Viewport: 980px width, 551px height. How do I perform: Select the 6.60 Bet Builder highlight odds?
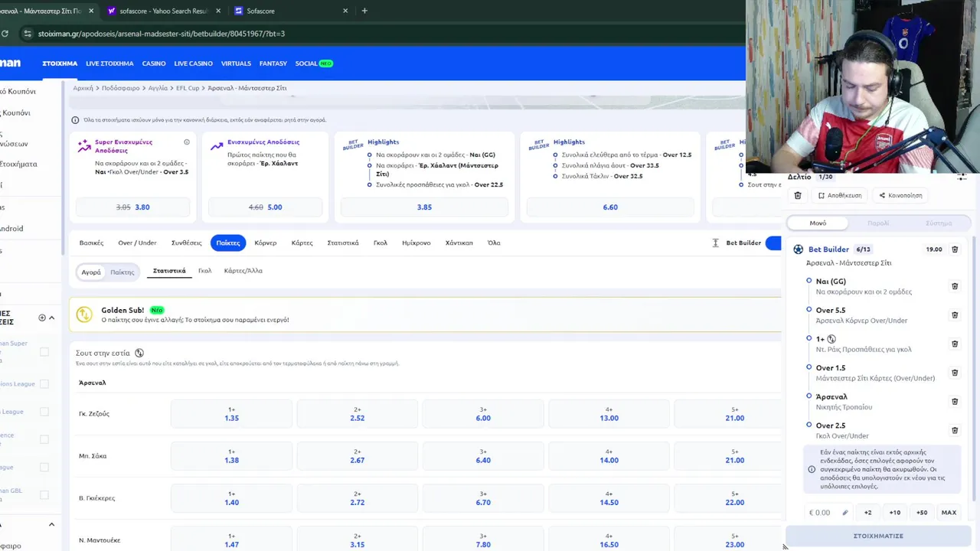(x=610, y=207)
